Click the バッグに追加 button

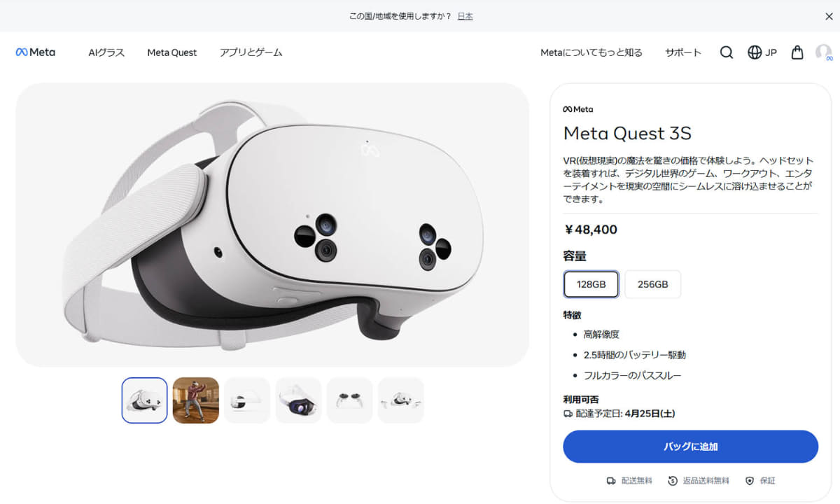point(691,447)
